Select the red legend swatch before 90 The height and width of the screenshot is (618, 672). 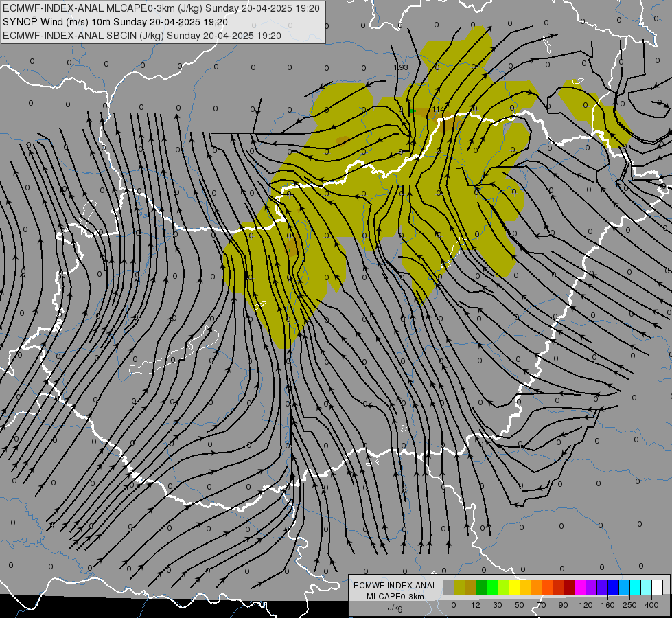pyautogui.click(x=559, y=587)
